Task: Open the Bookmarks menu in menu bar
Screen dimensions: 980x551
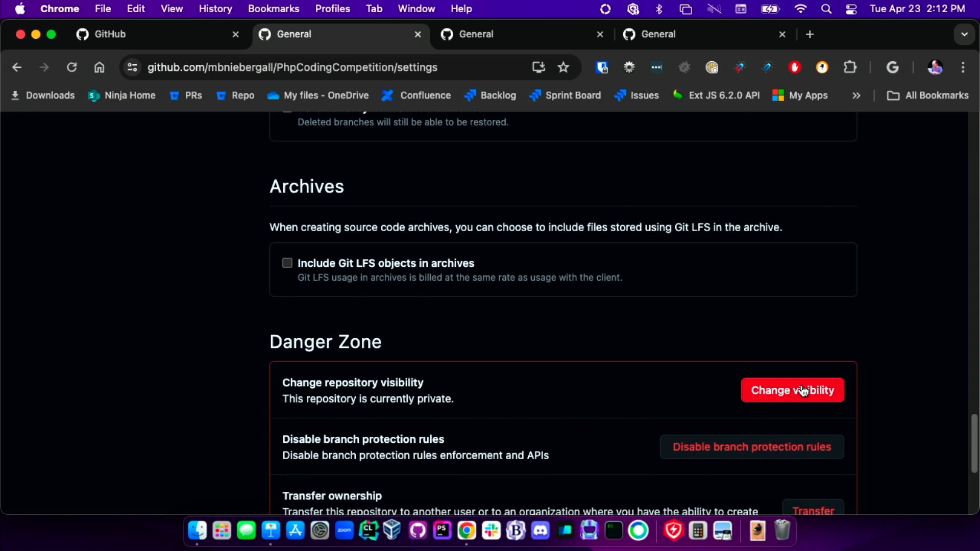Action: pos(273,9)
